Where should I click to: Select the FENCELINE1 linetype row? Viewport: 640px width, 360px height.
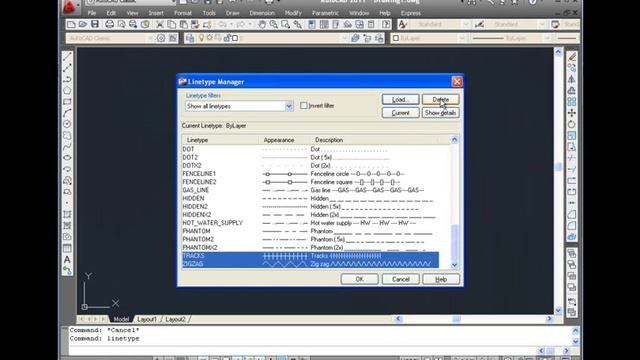(x=310, y=174)
